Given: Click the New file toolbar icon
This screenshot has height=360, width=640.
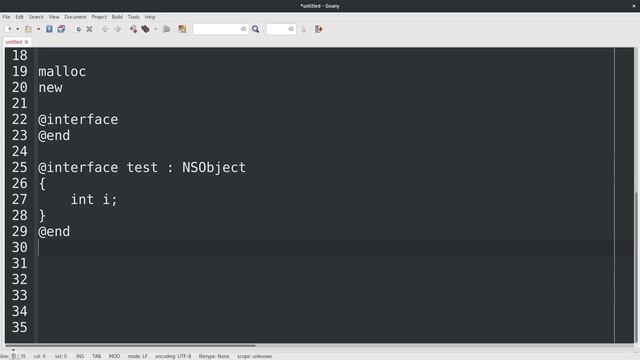Looking at the screenshot, I should [9, 29].
